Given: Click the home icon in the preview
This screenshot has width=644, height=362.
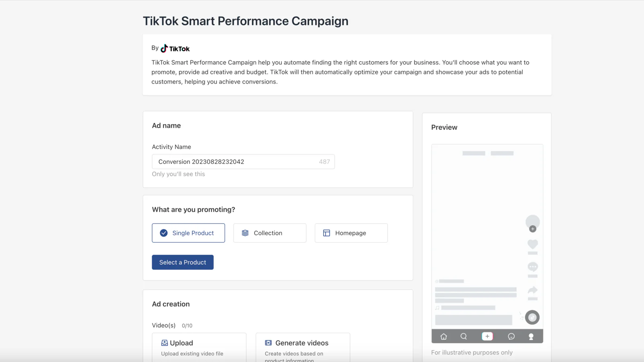Looking at the screenshot, I should 444,336.
